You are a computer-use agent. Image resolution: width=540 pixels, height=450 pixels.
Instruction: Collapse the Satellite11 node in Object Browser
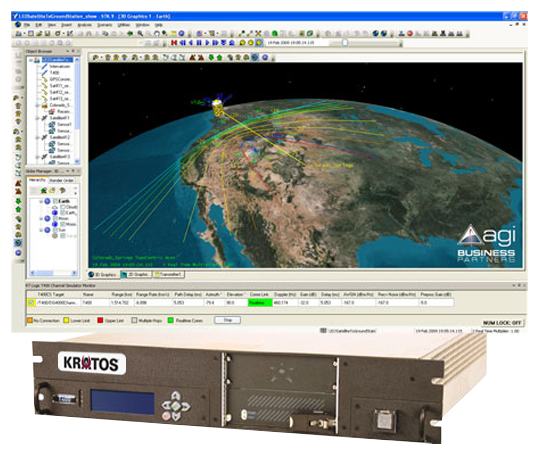coord(38,118)
